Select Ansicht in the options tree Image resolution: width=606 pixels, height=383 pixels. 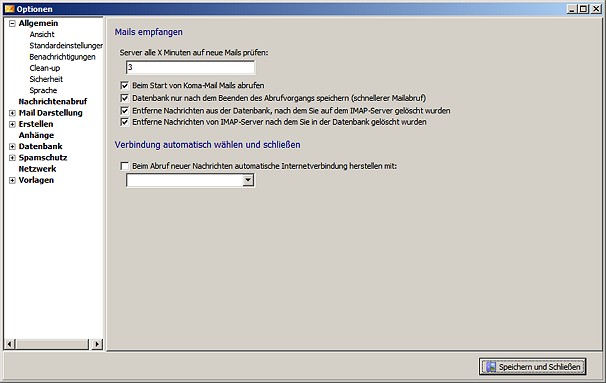coord(42,34)
